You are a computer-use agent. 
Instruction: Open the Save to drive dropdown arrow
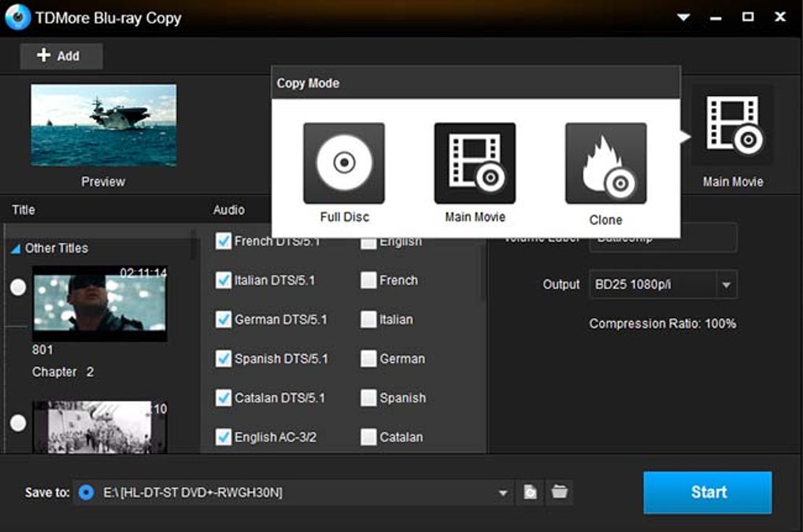point(503,493)
